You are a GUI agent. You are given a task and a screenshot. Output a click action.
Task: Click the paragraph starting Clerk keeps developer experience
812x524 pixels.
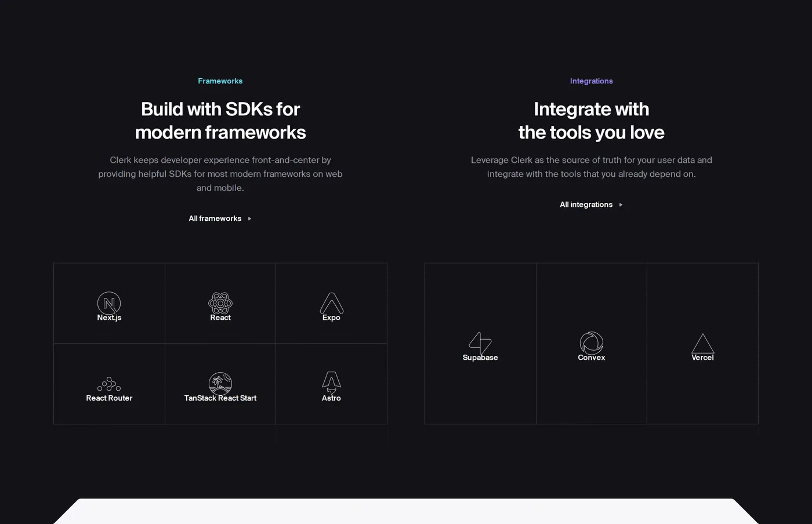click(x=220, y=174)
